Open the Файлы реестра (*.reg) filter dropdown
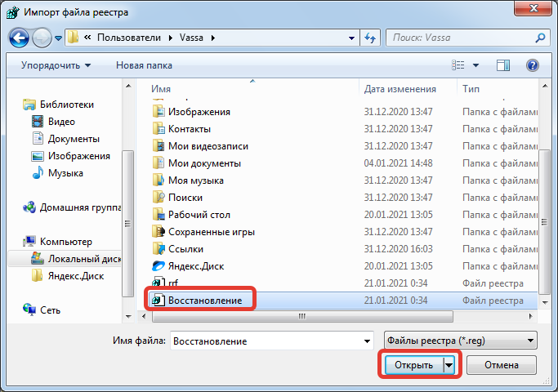The image size is (558, 392). [461, 341]
